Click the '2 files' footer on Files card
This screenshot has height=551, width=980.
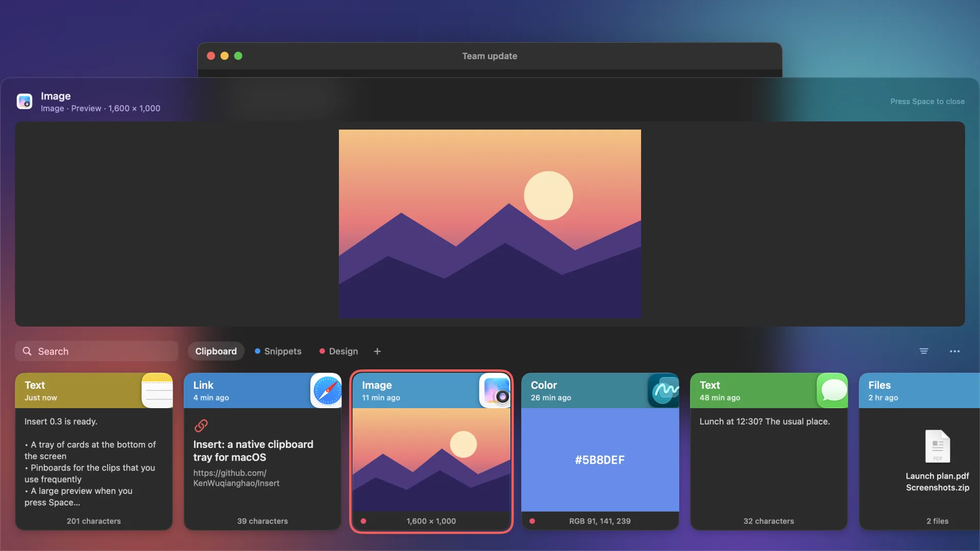(x=937, y=521)
